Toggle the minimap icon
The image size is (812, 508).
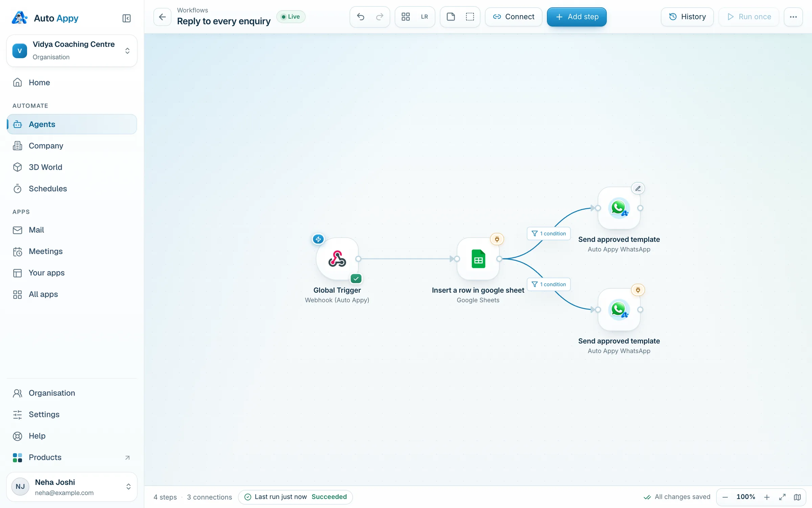point(797,497)
